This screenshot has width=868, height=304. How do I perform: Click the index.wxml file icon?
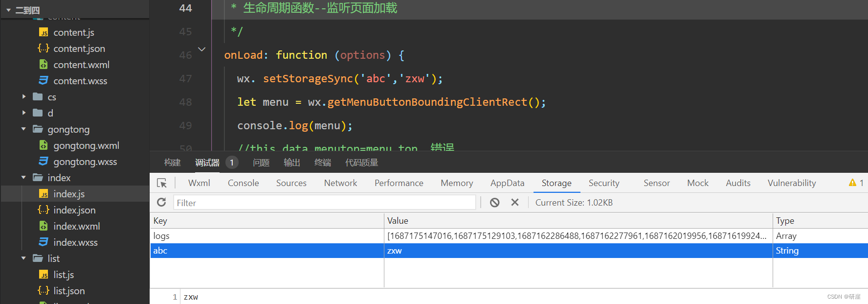(x=44, y=226)
